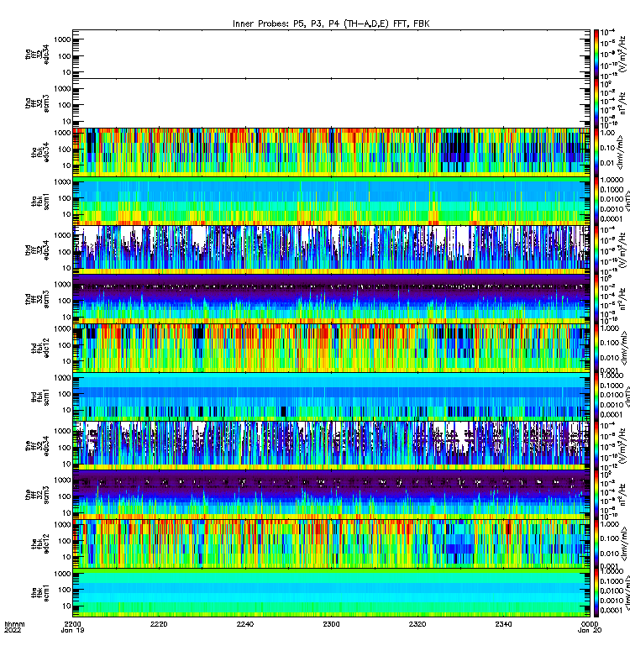Click the color bar beside the tha fbk scm1 panel
Image resolution: width=630 pixels, height=672 pixels.
[x=596, y=201]
